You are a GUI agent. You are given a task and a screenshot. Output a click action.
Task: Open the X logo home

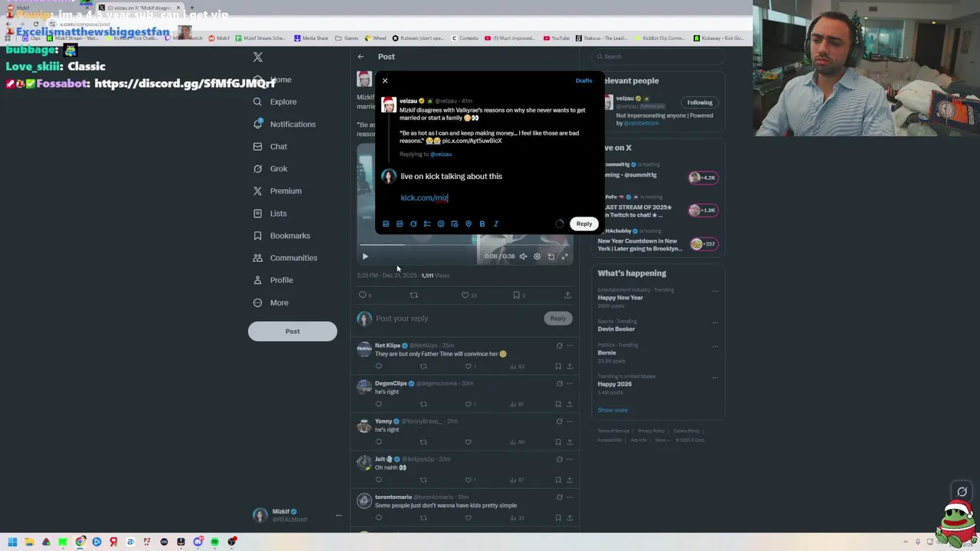[x=258, y=57]
